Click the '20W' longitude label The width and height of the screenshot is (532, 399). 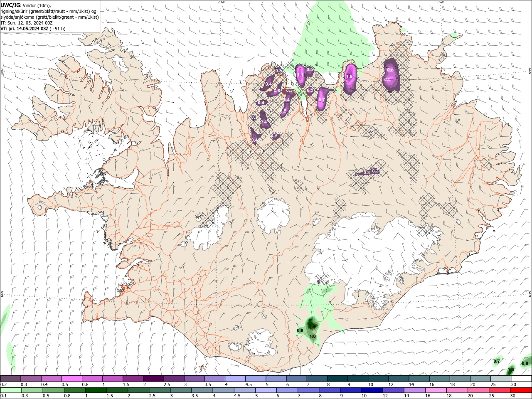221,2
